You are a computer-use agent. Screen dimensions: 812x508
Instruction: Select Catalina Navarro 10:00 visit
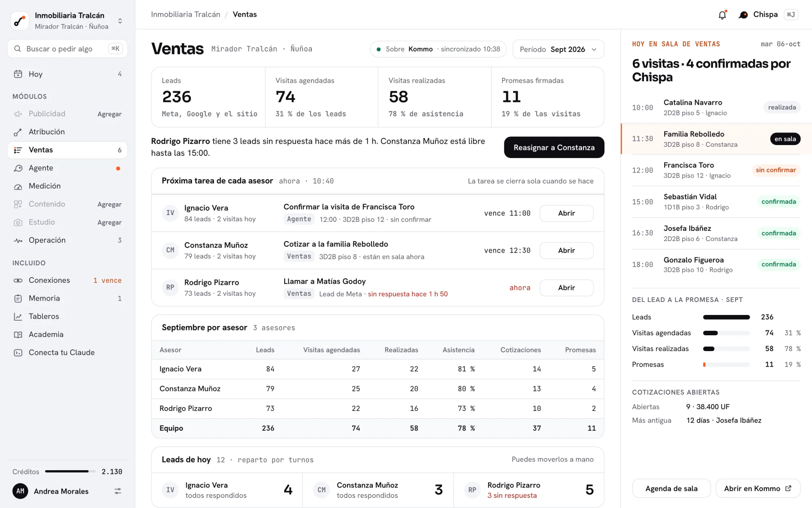(x=716, y=108)
